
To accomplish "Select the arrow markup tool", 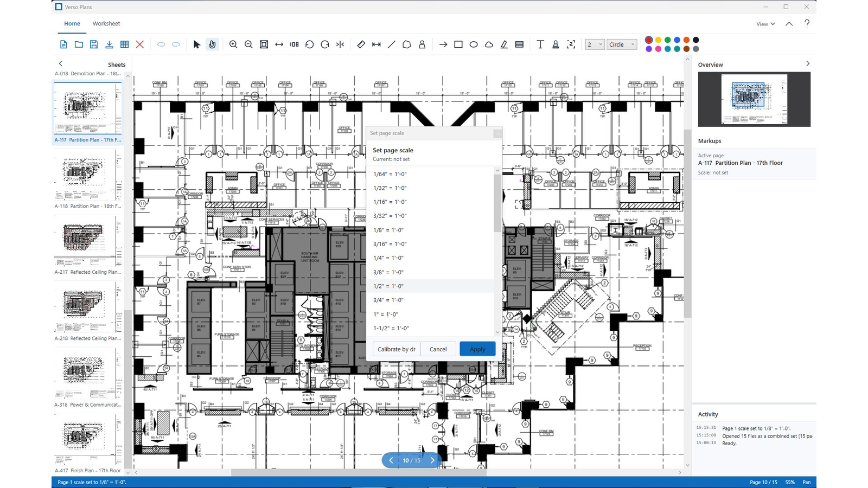I will point(443,44).
